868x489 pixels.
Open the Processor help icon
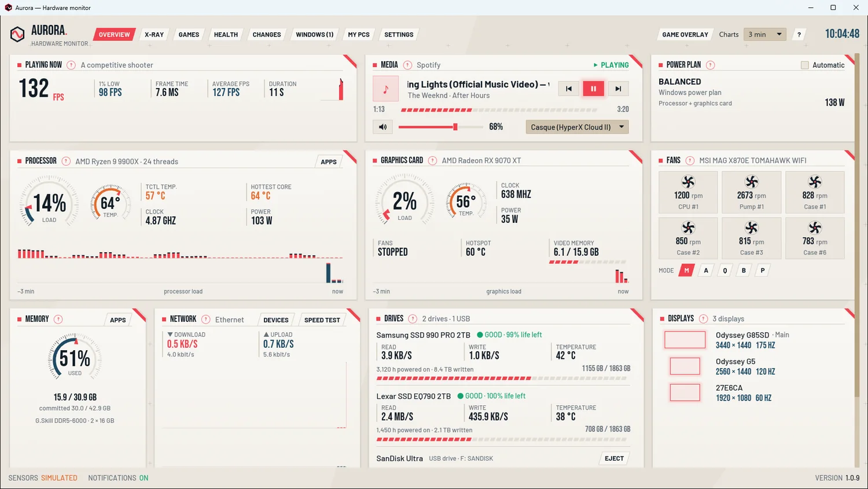coord(66,161)
